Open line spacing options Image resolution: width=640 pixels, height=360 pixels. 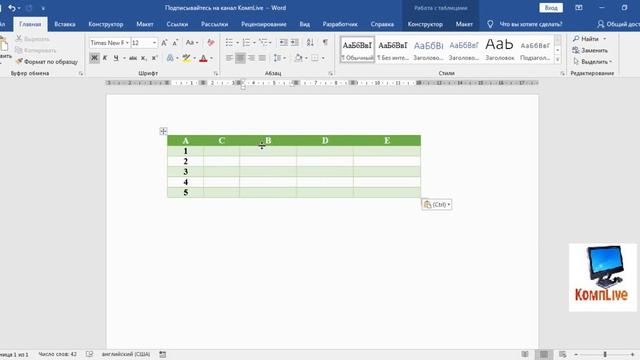[x=278, y=58]
